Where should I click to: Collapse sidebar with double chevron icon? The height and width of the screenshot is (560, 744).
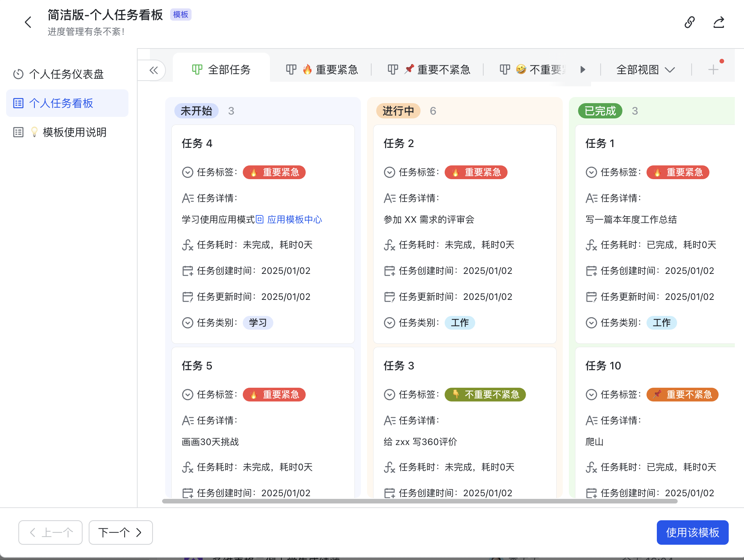tap(154, 70)
